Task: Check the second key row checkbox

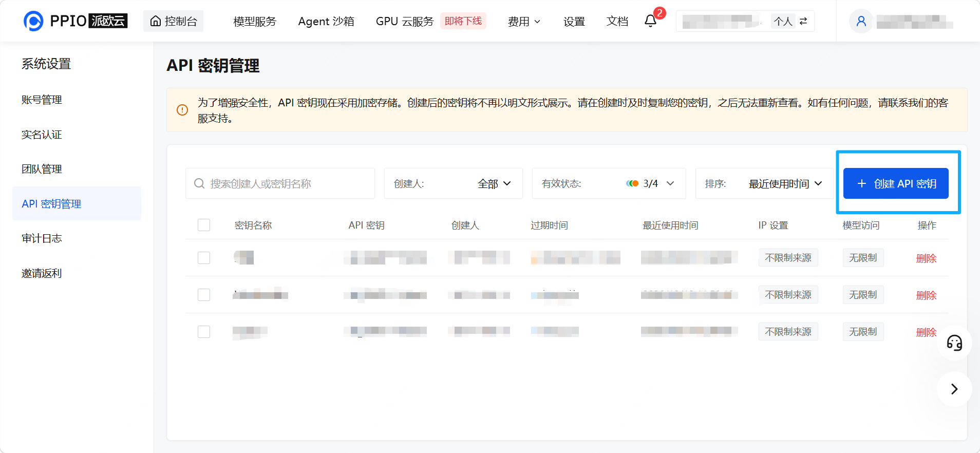Action: pos(204,294)
